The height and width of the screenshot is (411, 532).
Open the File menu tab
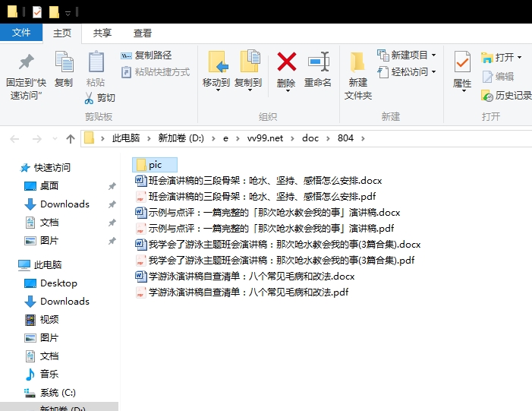pos(21,33)
